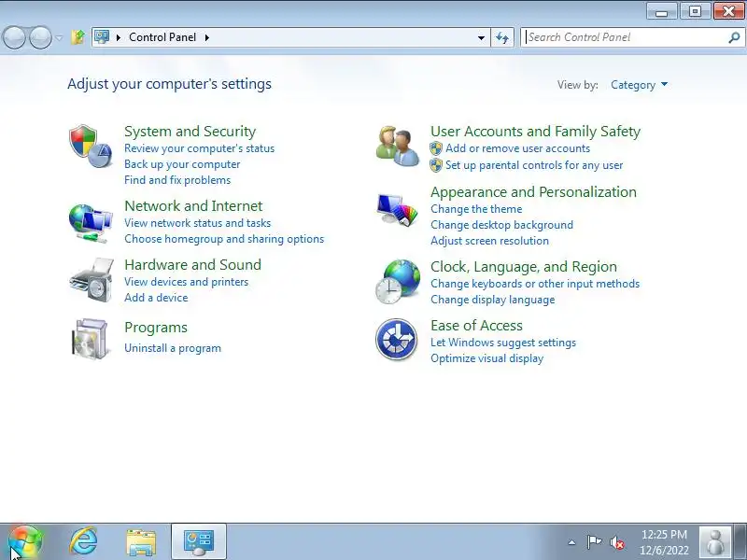Expand the arrow before Control Panel in breadcrumb
This screenshot has width=747, height=560.
pyautogui.click(x=119, y=37)
